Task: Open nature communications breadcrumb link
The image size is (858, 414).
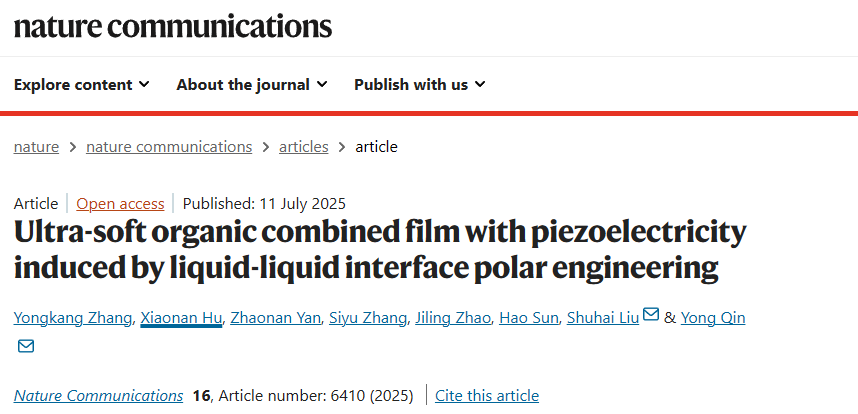Action: 169,146
